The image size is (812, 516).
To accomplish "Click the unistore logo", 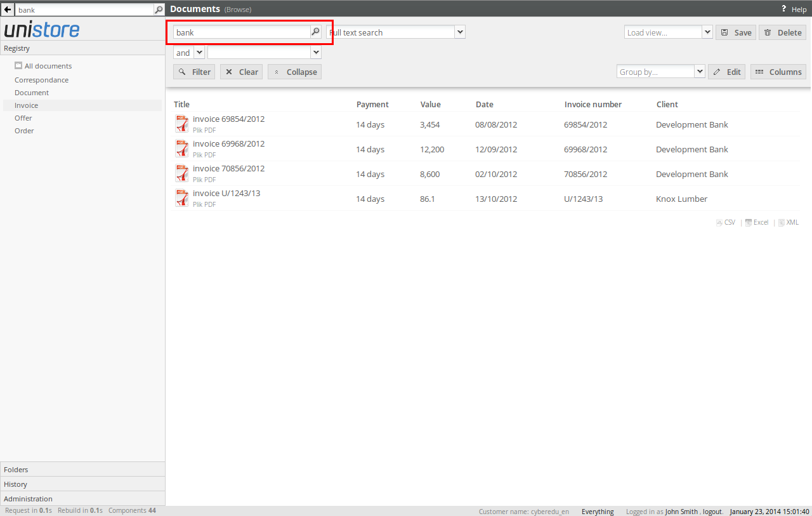I will pos(42,30).
